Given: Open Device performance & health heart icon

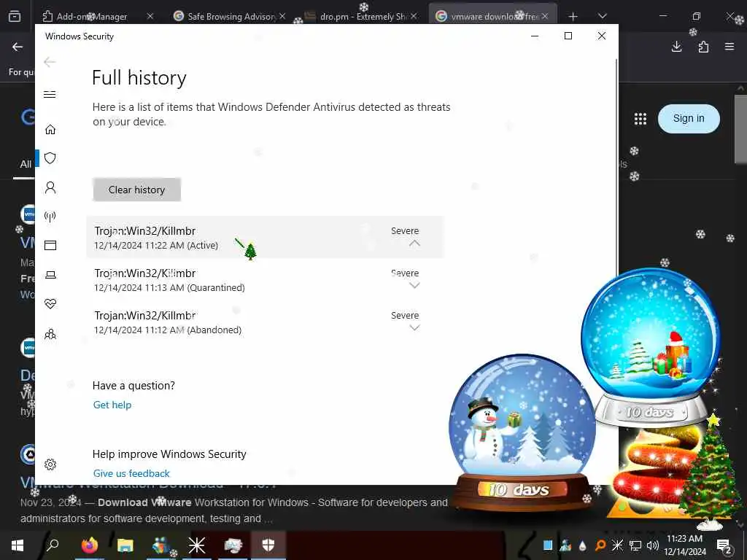Looking at the screenshot, I should coord(50,304).
